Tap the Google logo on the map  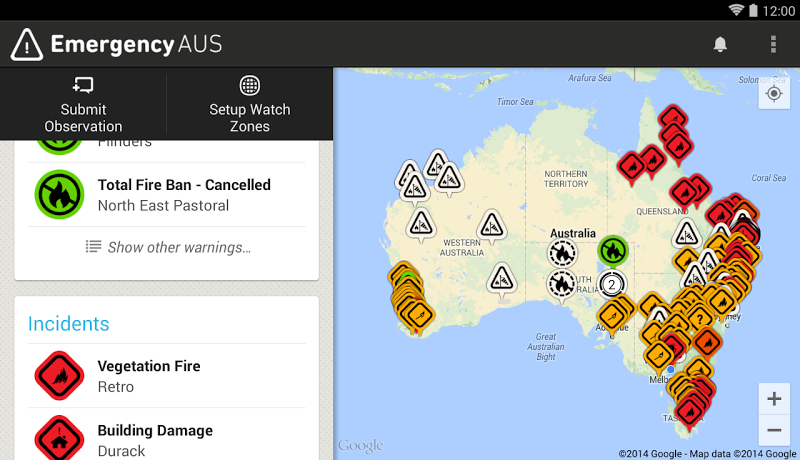click(x=361, y=446)
